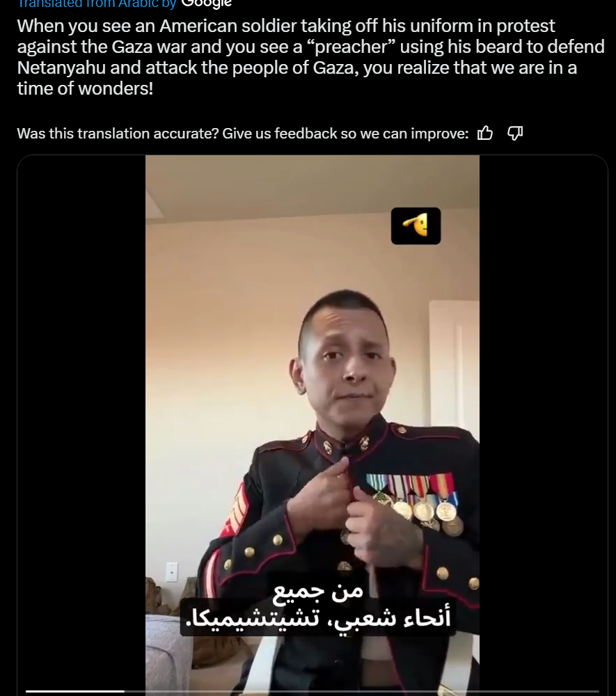The image size is (616, 696).
Task: Click the Arabic subtitle caption on video
Action: pyautogui.click(x=318, y=604)
